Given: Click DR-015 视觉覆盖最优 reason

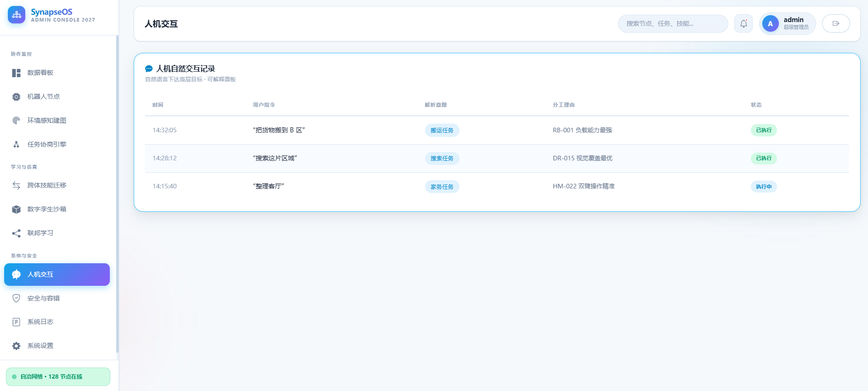Looking at the screenshot, I should point(583,158).
